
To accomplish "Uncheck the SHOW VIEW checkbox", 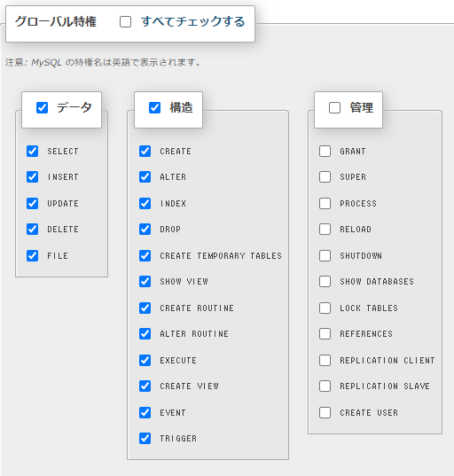I will pos(145,281).
